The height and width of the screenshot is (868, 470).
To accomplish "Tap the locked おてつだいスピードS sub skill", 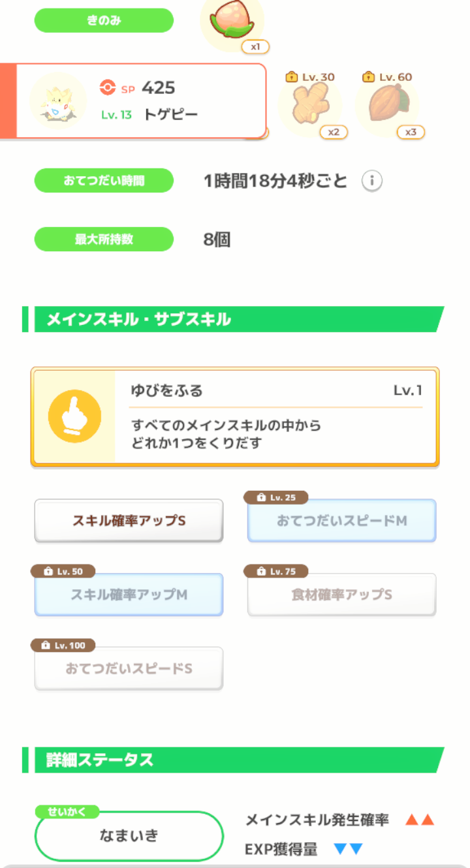I will click(129, 668).
